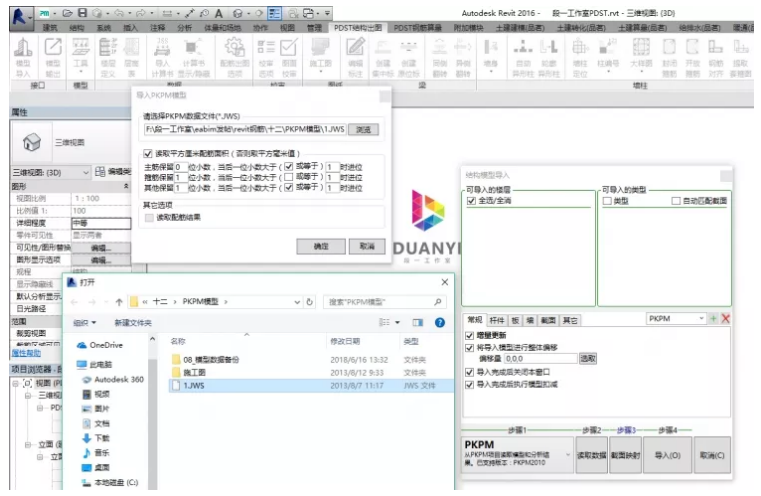Click the 读取数据 step button

point(591,455)
